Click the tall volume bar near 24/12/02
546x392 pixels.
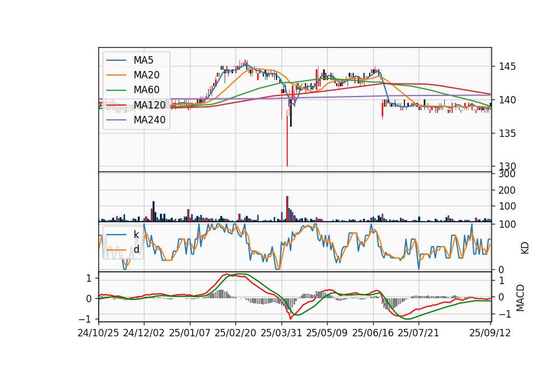point(154,211)
